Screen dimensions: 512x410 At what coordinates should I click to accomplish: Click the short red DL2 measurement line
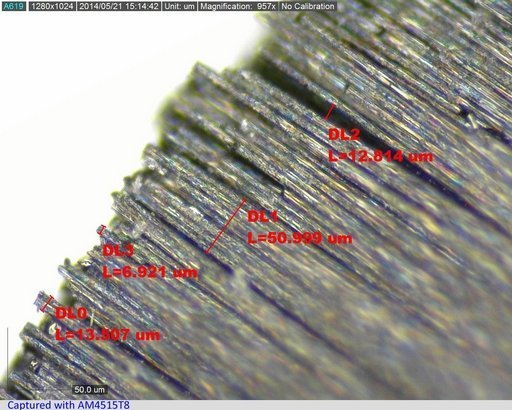[330, 111]
